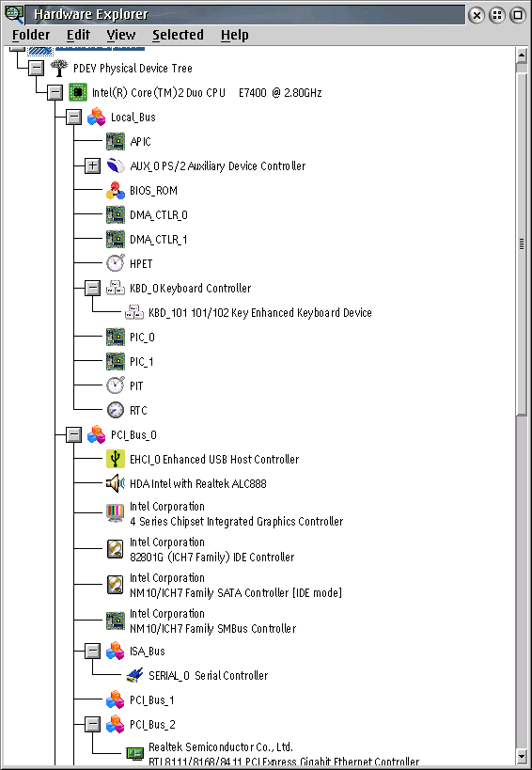The image size is (532, 770).
Task: Select the BIOS_ROM entry
Action: tap(153, 191)
